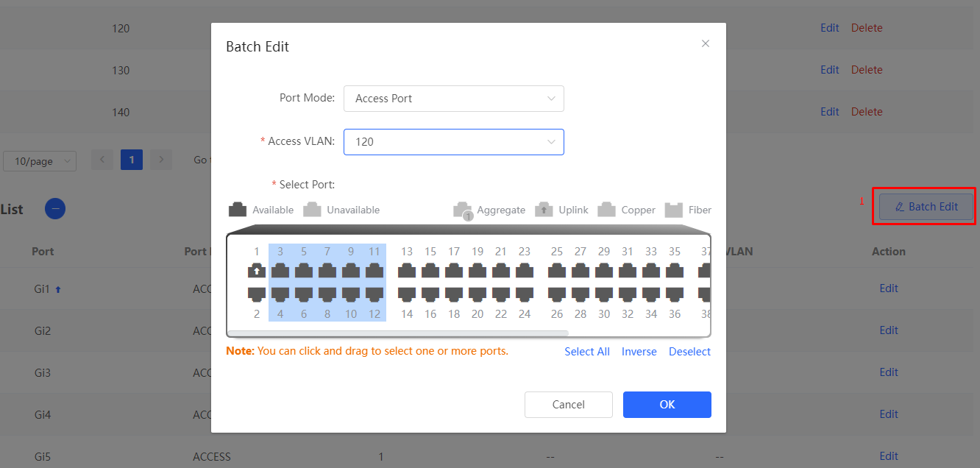
Task: Click port 2 icon in bottom row
Action: point(257,294)
